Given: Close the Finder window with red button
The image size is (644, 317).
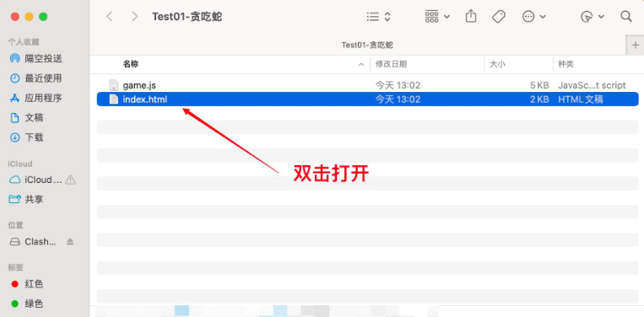Looking at the screenshot, I should (x=15, y=17).
